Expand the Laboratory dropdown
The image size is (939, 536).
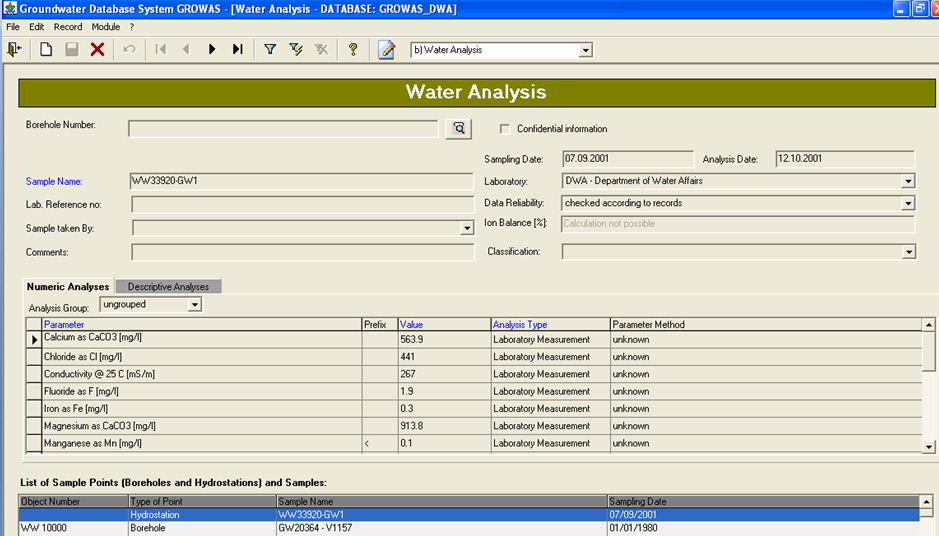tap(907, 181)
